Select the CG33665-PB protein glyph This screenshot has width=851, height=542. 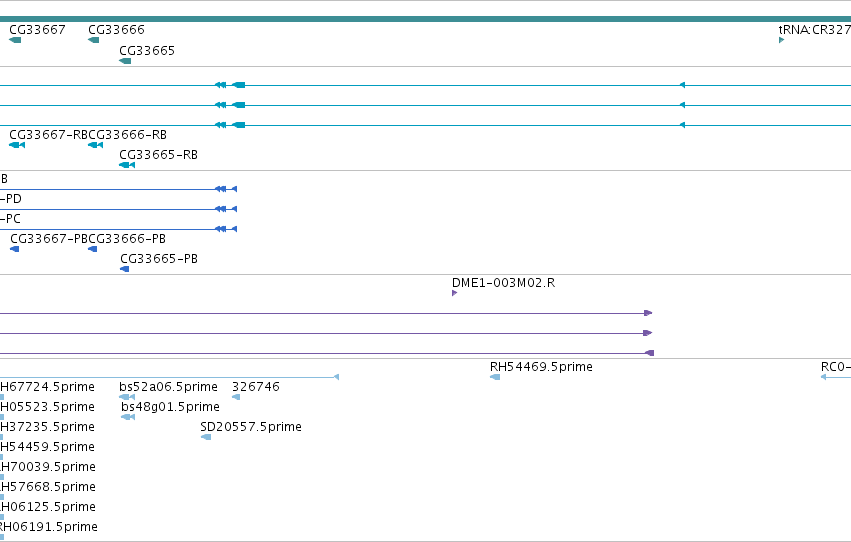pos(125,269)
